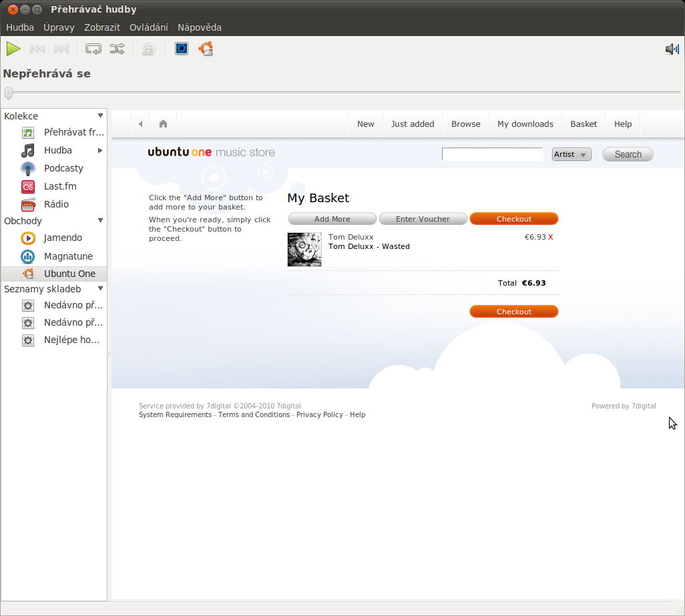Viewport: 685px width, 616px height.
Task: Open the New tab in store
Action: pos(365,124)
